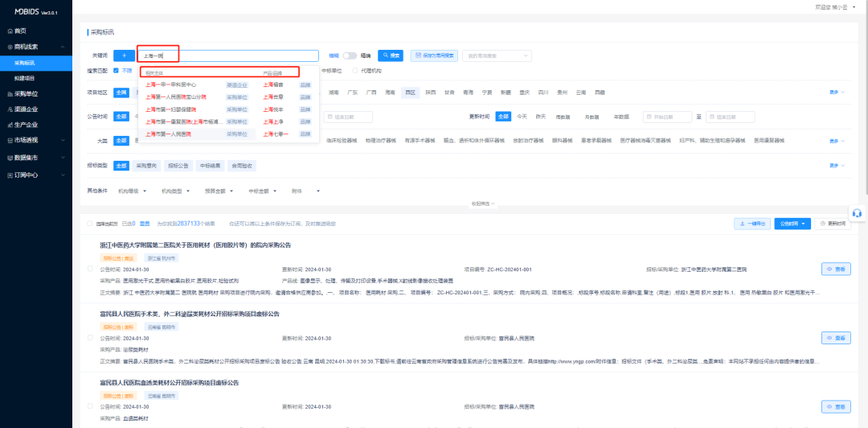Image resolution: width=868 pixels, height=428 pixels.
Task: Open the 浙江中医药大学附属第二医院 announcement title
Action: tap(195, 245)
